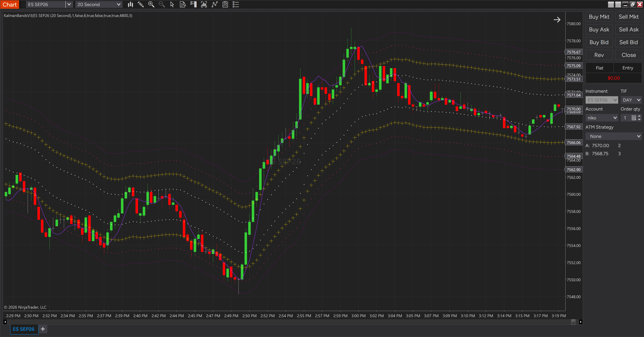Click the Rev reverse position button
Viewport: 644px width, 337px height.
(x=599, y=55)
